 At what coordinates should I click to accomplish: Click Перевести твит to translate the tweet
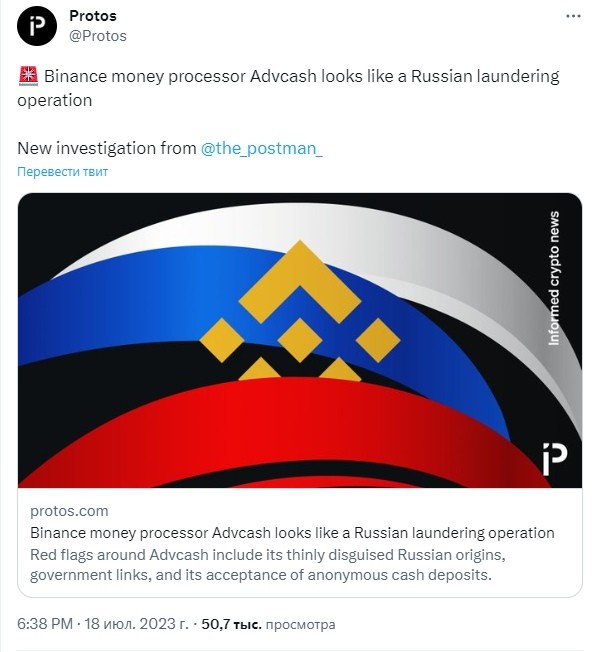tap(62, 171)
